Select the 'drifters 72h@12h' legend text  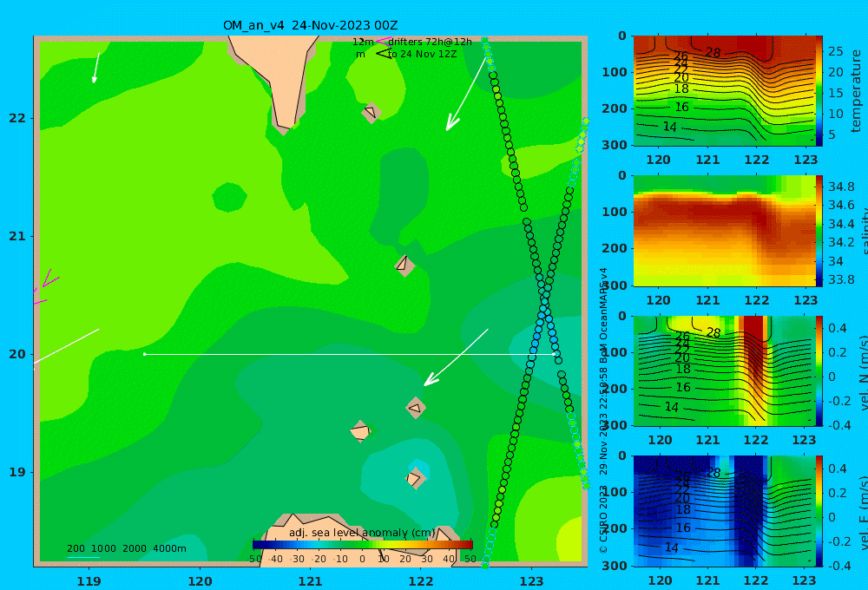click(x=431, y=42)
